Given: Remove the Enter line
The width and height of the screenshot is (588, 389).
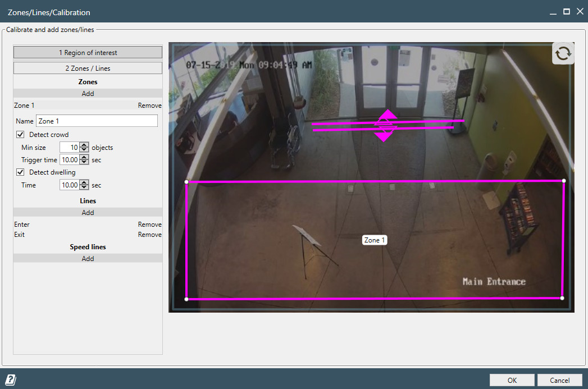Looking at the screenshot, I should point(149,225).
